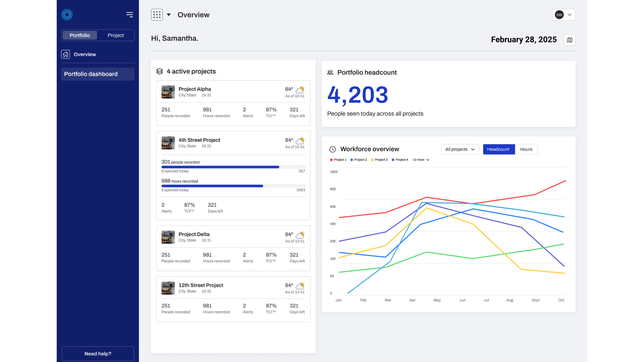This screenshot has width=644, height=362.
Task: Click the layers icon by 4 active projects
Action: click(x=159, y=71)
